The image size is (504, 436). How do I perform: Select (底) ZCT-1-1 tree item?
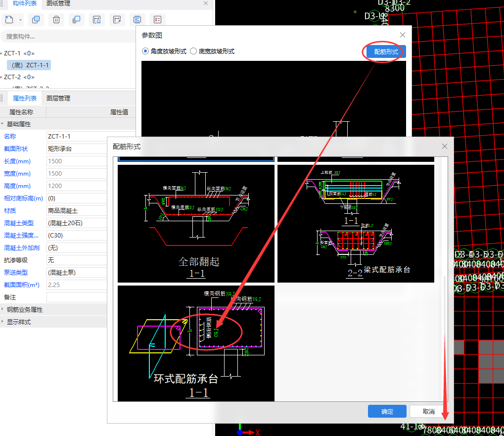pos(30,65)
